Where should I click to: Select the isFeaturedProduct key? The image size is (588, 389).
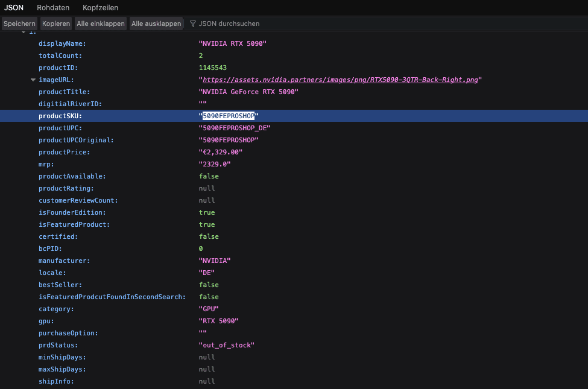(74, 224)
